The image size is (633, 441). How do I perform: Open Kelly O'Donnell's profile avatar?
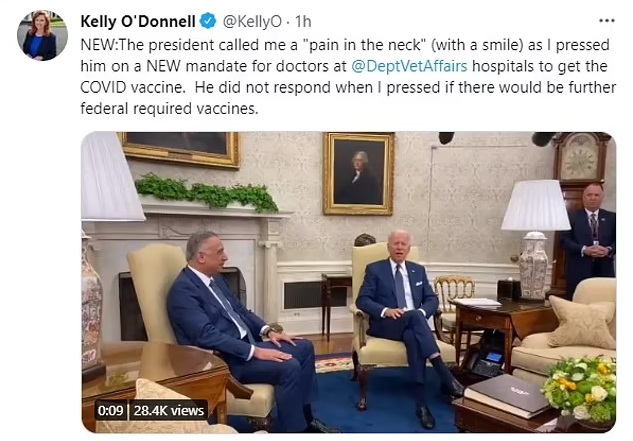coord(42,36)
